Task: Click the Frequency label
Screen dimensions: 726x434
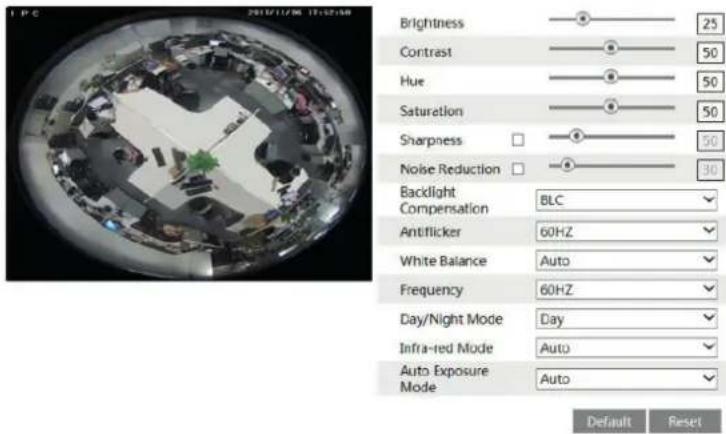Action: point(431,290)
